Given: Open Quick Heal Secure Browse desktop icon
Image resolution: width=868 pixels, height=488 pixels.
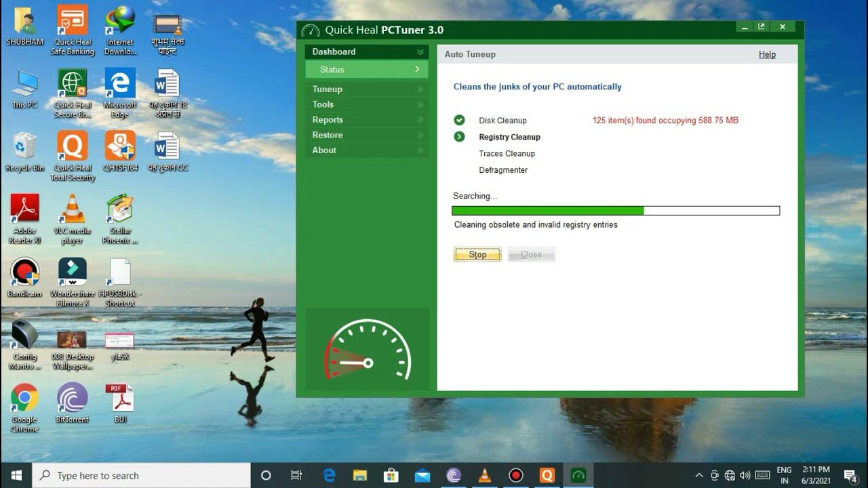Looking at the screenshot, I should click(73, 94).
